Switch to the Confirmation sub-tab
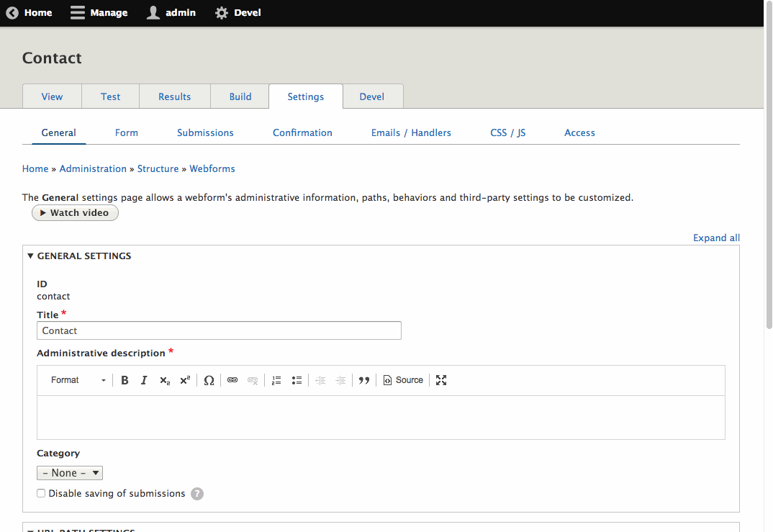 tap(303, 132)
